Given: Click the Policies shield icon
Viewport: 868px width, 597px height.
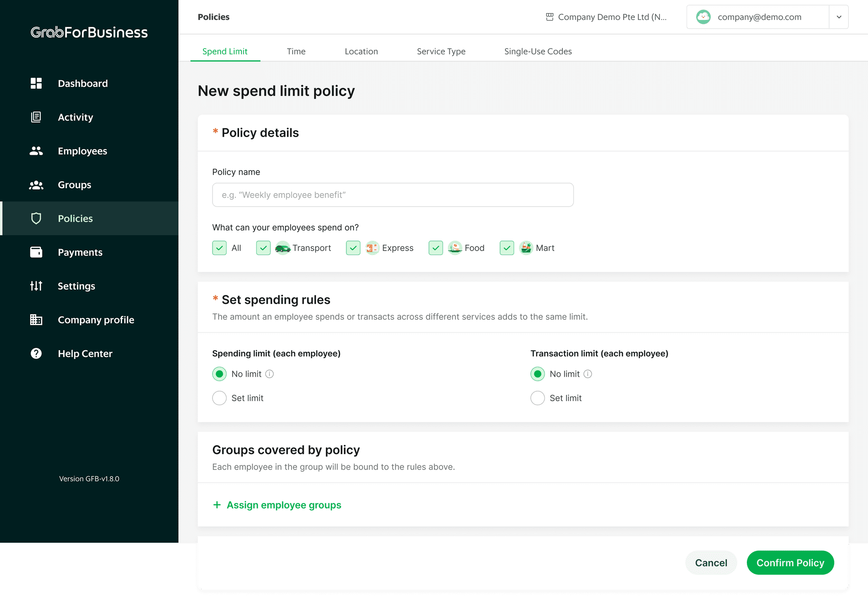Looking at the screenshot, I should click(x=36, y=218).
